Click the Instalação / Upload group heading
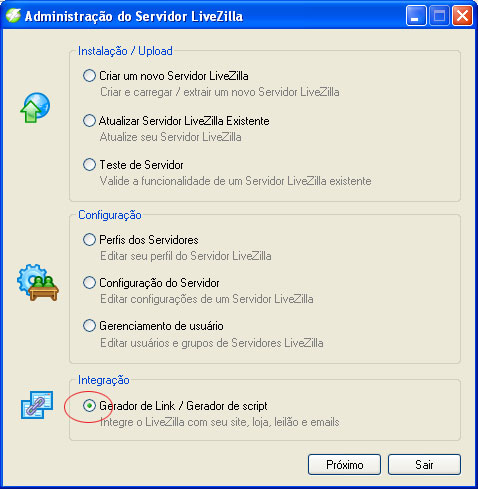Screen dimensions: 478x489 125,51
